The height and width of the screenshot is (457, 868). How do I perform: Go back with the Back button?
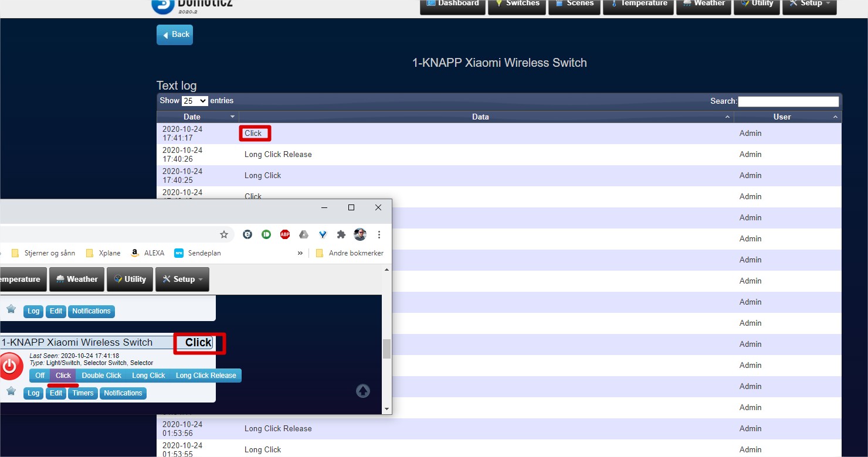click(175, 35)
